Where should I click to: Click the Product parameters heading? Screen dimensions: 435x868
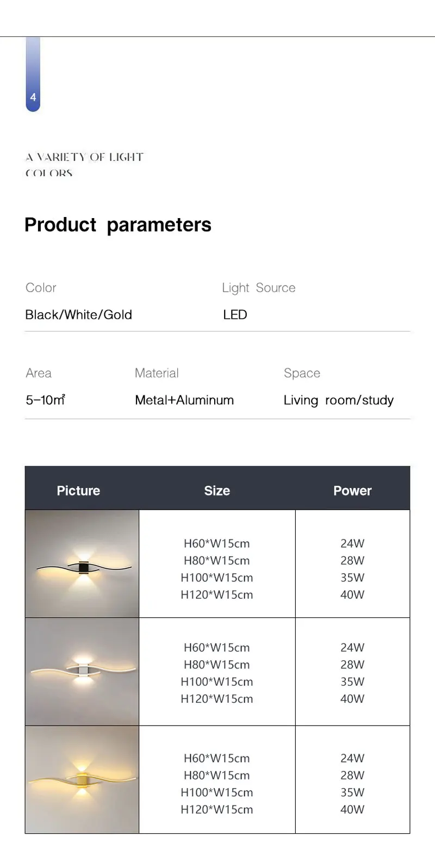[118, 225]
